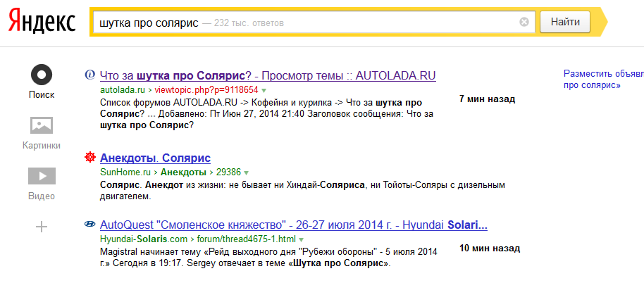
Task: Focus the search field with шутка про солярис
Action: [314, 23]
